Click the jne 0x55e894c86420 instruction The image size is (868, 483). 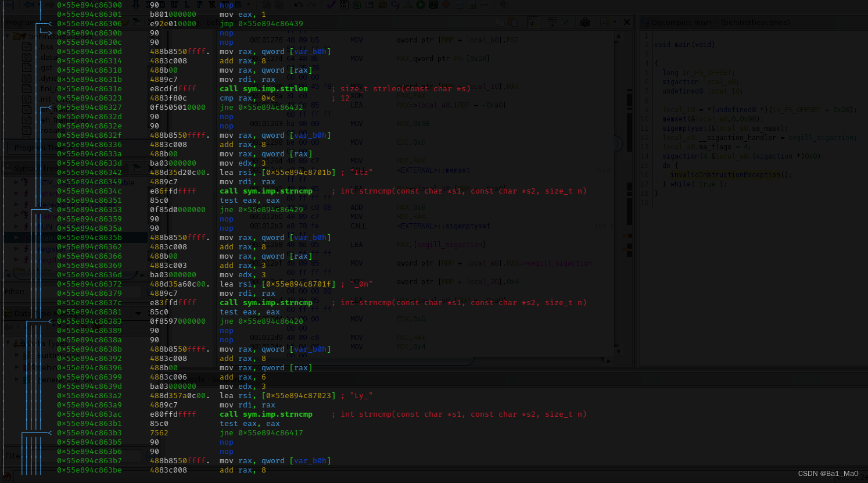coord(261,321)
